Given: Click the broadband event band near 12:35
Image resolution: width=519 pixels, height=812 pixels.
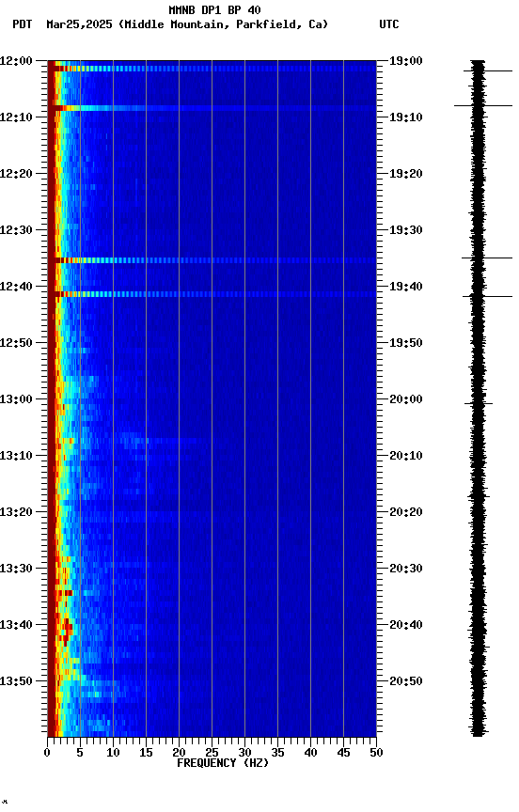Looking at the screenshot, I should [x=212, y=260].
